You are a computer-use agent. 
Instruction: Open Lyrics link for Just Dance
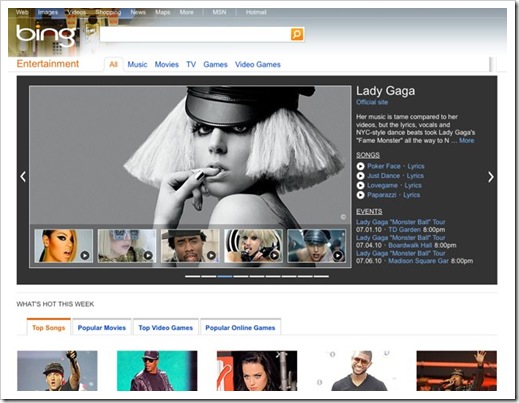pos(415,176)
